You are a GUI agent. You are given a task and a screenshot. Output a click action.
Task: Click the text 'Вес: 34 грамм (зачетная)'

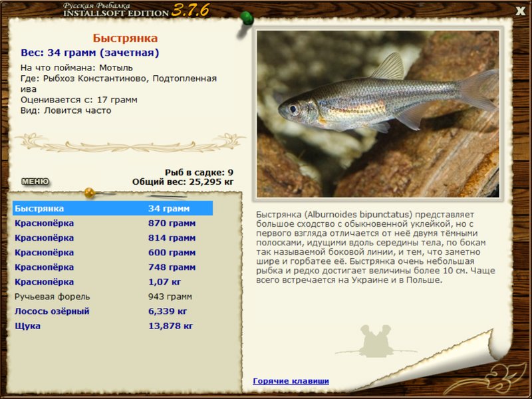[90, 53]
